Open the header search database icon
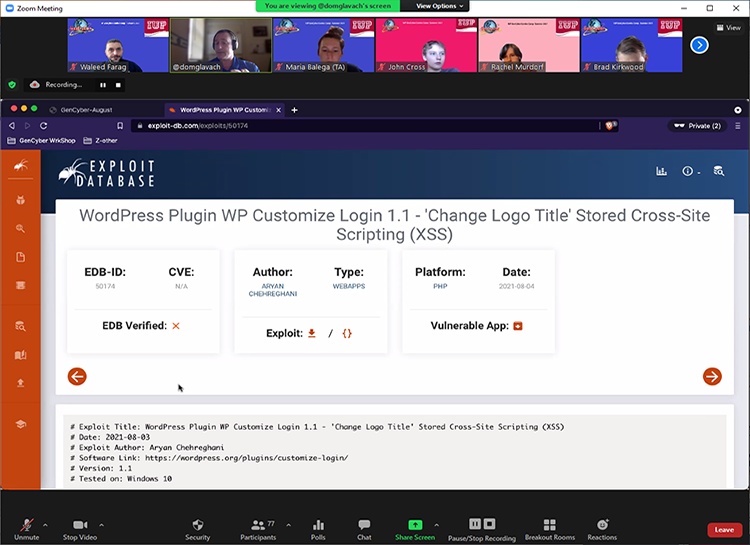 coord(718,171)
